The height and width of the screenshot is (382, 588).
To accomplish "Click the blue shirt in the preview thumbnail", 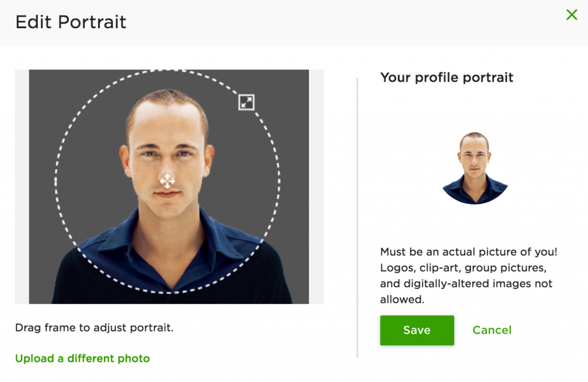I will [474, 192].
